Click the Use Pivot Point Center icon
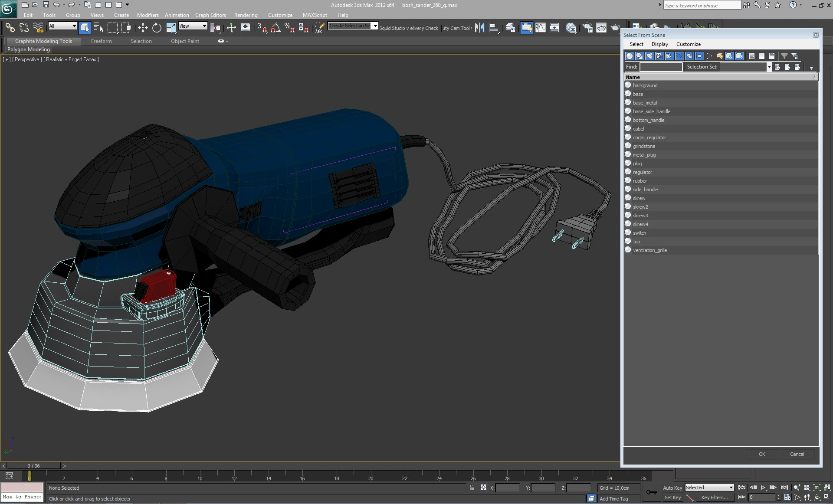 [215, 28]
